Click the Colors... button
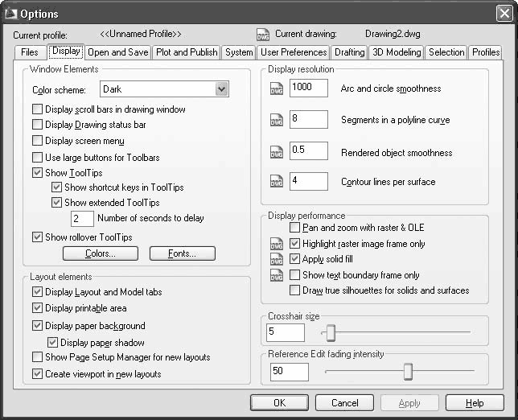Screen dimensions: 518x420 (x=101, y=254)
